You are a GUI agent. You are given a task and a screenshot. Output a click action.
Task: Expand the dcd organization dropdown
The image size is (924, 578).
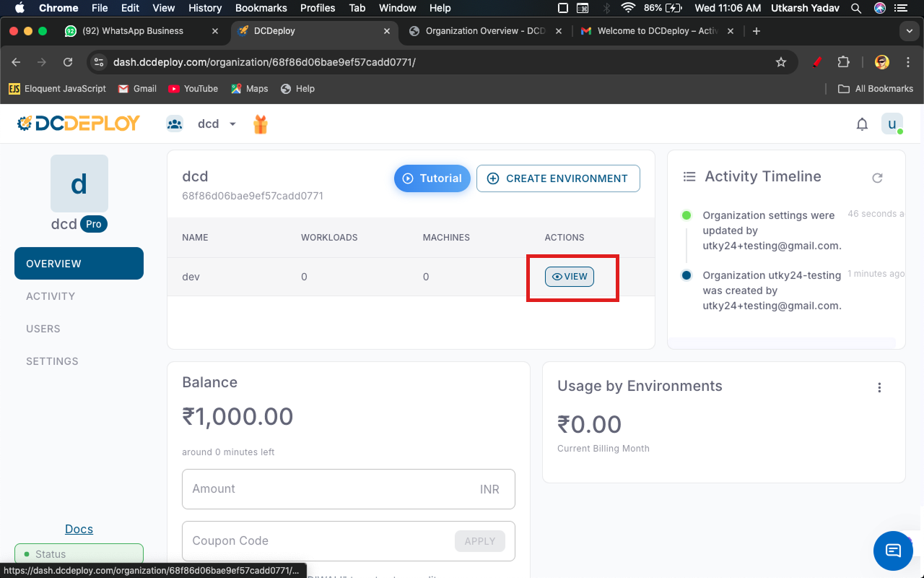click(232, 124)
